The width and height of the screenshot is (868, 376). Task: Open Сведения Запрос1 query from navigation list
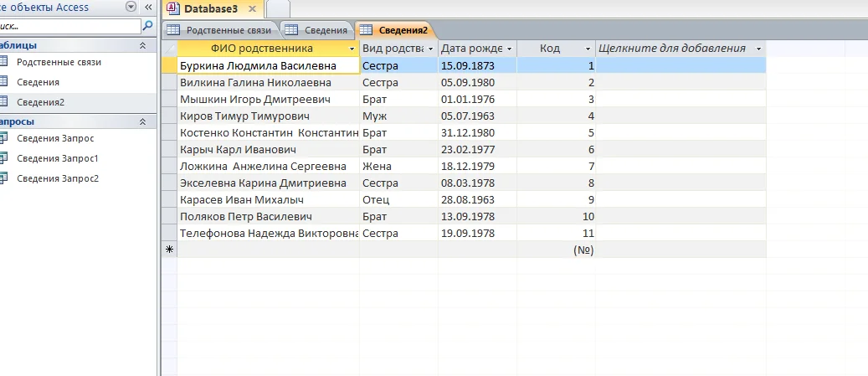(57, 158)
